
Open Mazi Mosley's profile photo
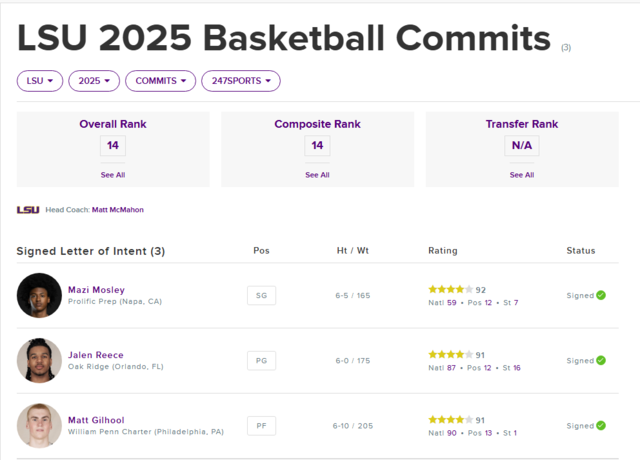[39, 296]
